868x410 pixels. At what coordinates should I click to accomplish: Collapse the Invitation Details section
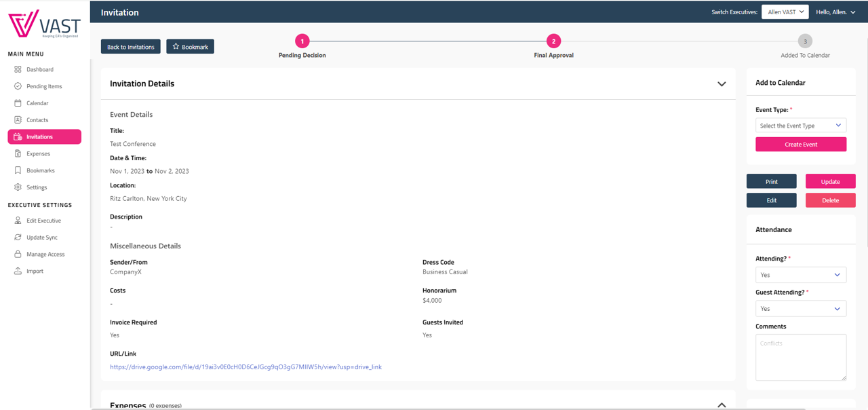coord(722,83)
